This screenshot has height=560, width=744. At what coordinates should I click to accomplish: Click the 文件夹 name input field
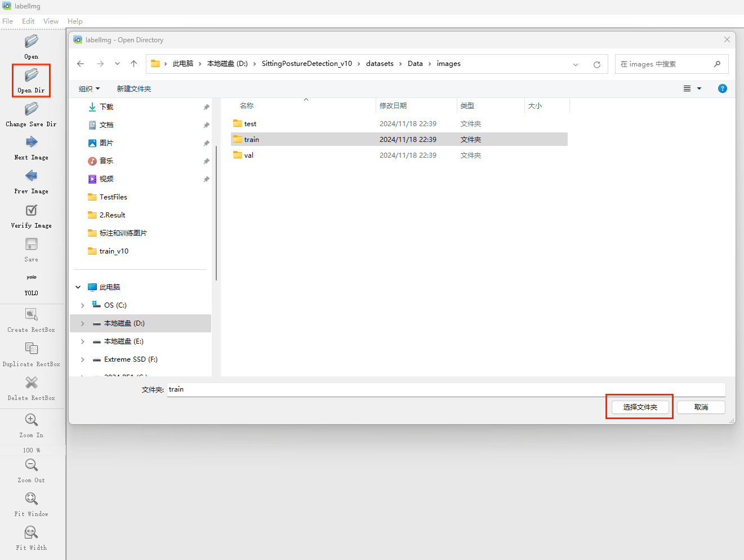click(x=445, y=389)
